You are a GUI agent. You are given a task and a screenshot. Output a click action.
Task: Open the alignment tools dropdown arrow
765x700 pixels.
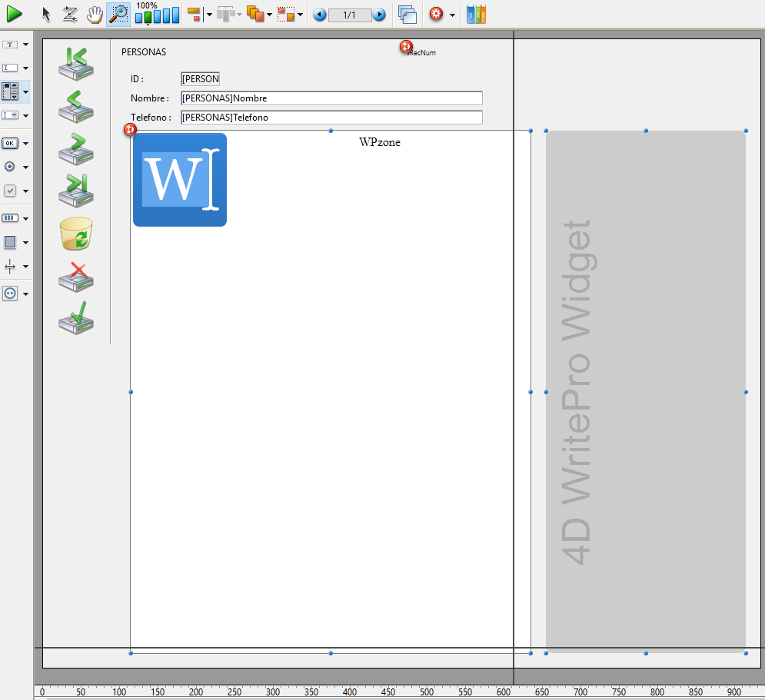pos(208,15)
